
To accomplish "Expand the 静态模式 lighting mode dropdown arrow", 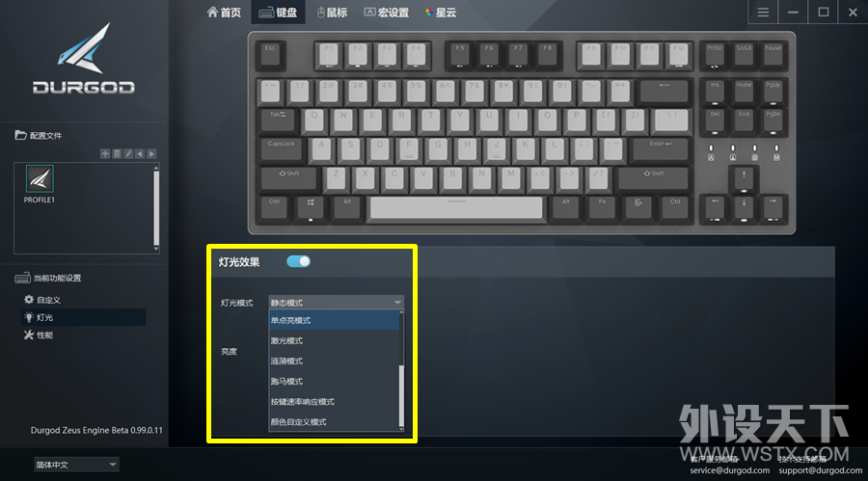I will (397, 303).
